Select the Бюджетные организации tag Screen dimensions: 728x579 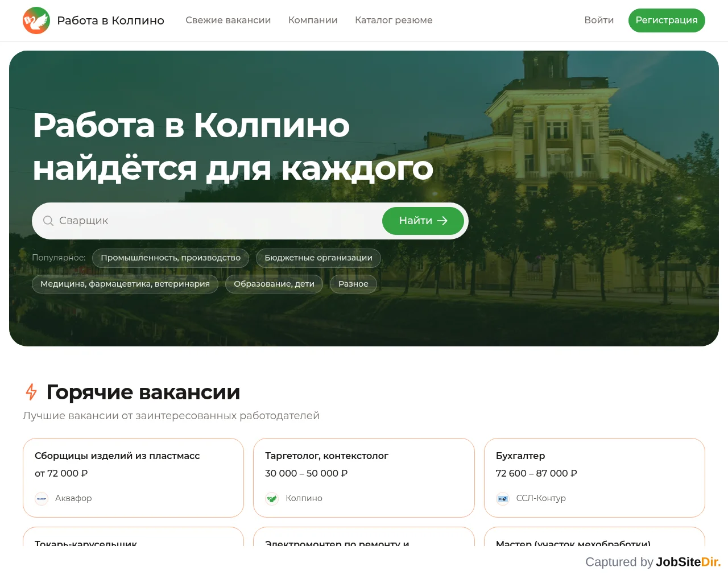click(318, 258)
